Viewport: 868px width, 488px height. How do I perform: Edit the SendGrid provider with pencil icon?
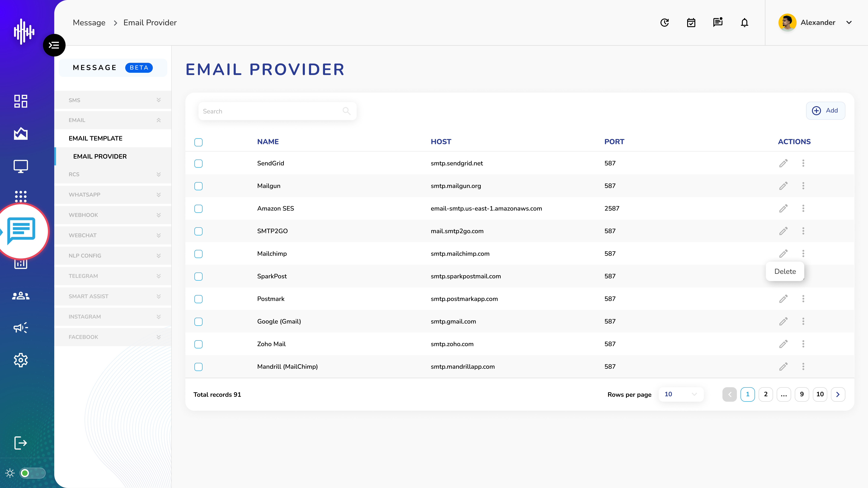(x=783, y=163)
